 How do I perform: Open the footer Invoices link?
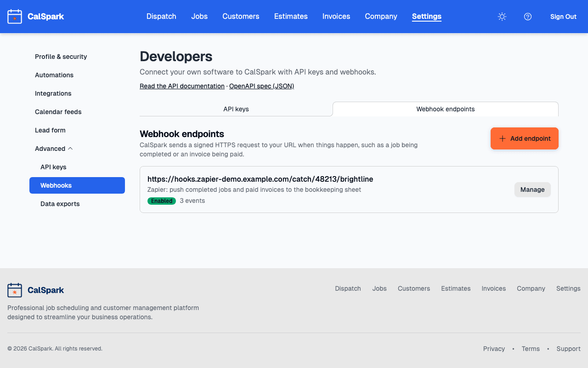pyautogui.click(x=494, y=288)
